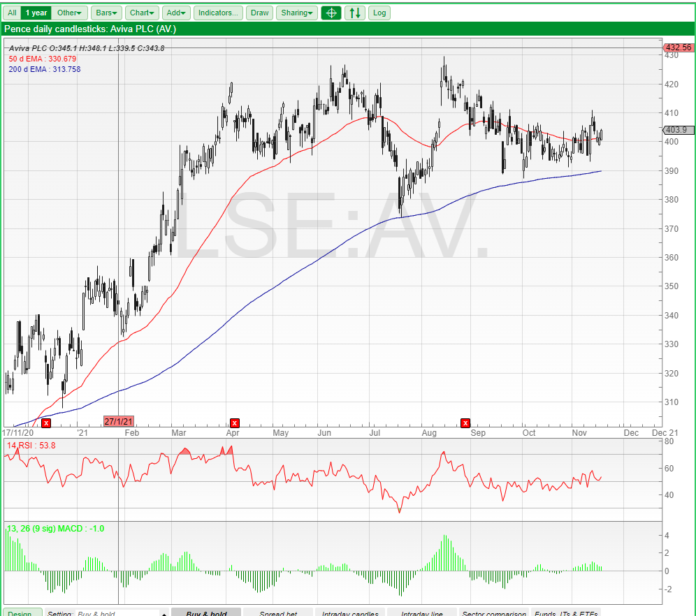The image size is (696, 616).
Task: Click the chart title Pence daily candlesticks
Action: tap(90, 29)
